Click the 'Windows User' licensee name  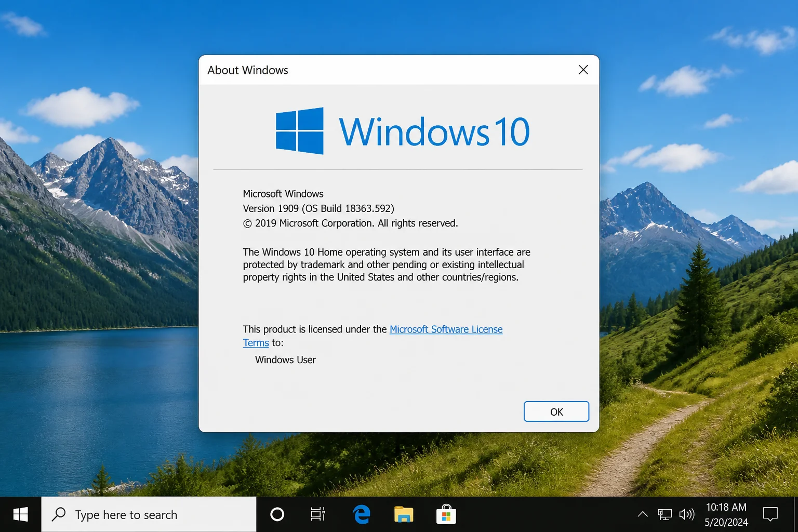pyautogui.click(x=285, y=360)
